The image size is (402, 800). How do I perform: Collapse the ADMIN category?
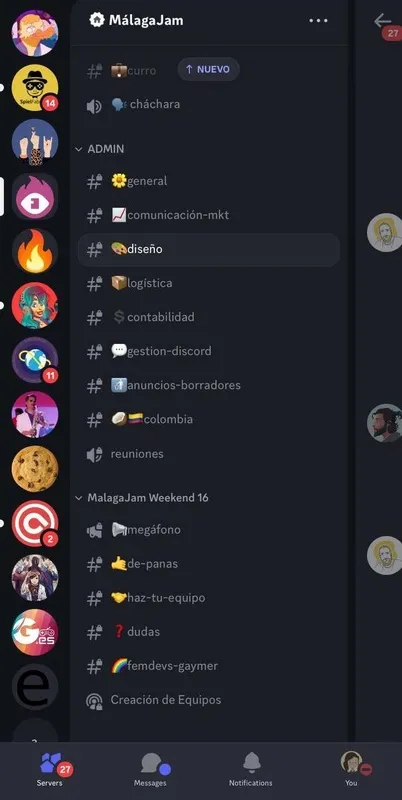click(x=100, y=149)
